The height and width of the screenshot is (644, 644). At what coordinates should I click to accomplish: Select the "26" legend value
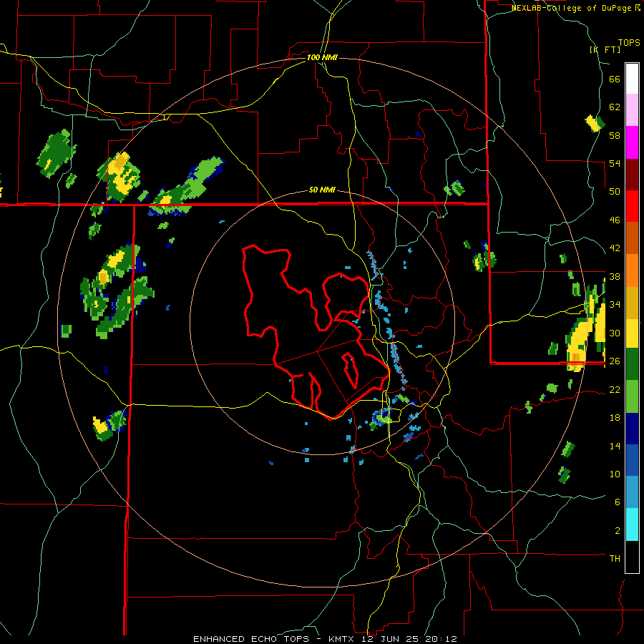615,361
